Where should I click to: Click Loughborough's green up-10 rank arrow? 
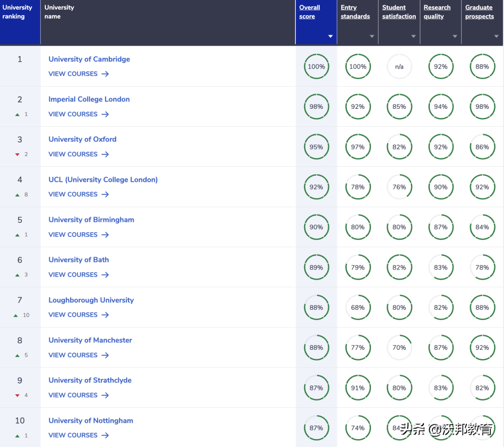[x=15, y=315]
